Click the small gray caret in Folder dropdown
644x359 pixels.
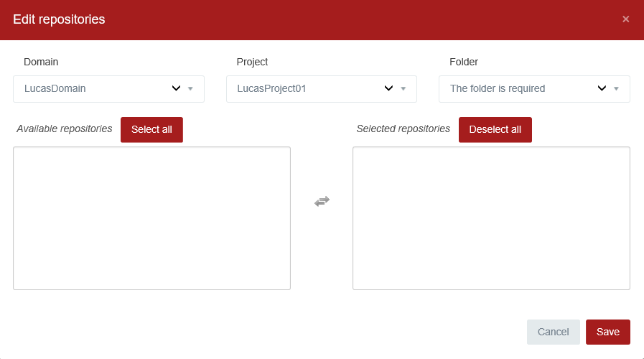tap(616, 89)
